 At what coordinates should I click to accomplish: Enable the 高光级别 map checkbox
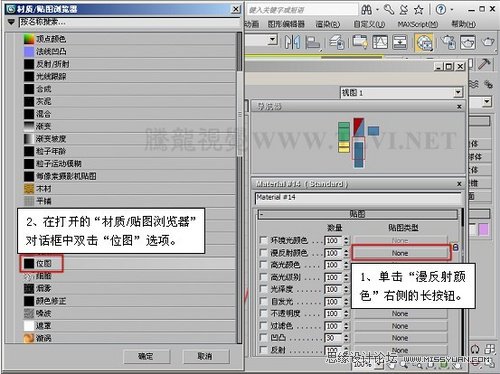click(263, 277)
